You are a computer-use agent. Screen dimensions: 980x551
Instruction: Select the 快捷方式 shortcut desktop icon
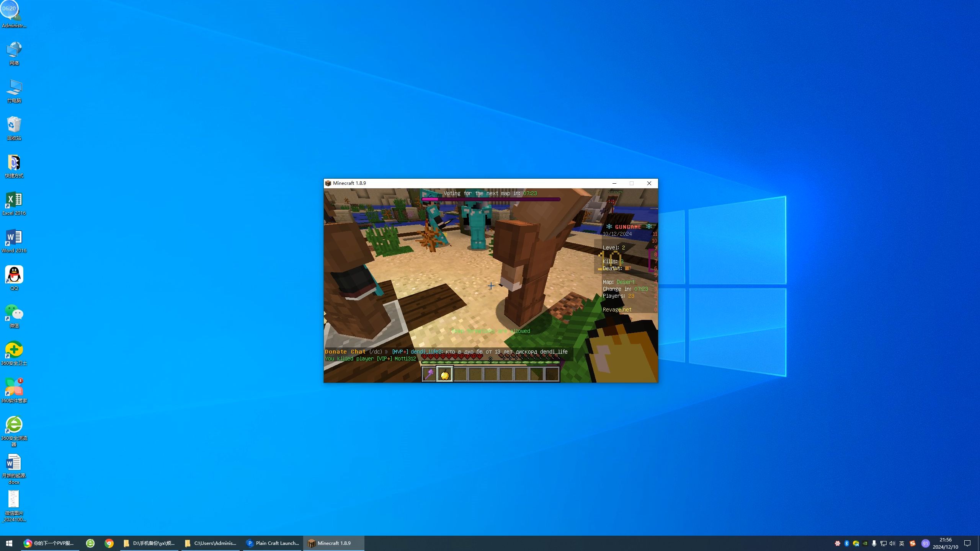[x=14, y=166]
